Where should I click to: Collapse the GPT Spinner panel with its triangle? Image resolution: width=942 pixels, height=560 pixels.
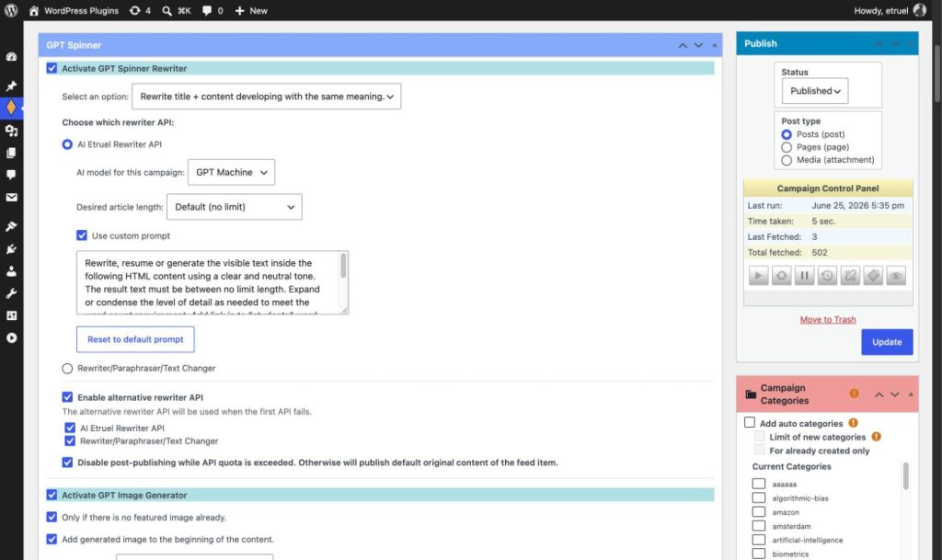[x=714, y=45]
